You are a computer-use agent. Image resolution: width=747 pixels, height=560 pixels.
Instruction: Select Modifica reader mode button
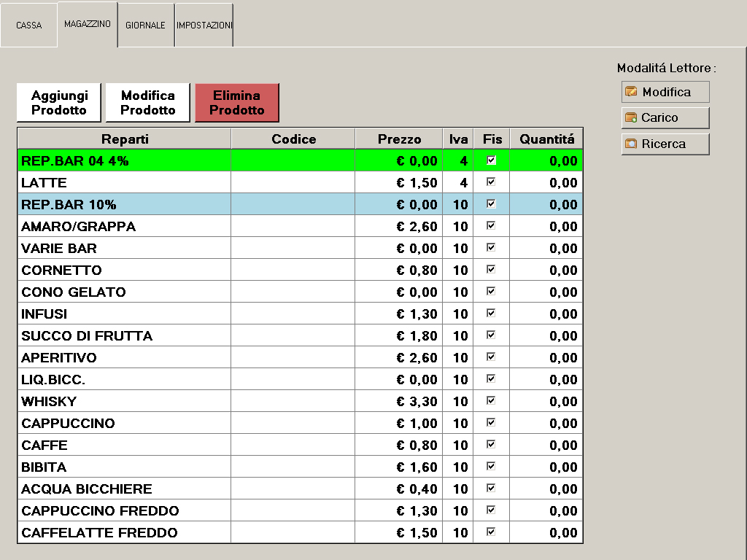(665, 92)
